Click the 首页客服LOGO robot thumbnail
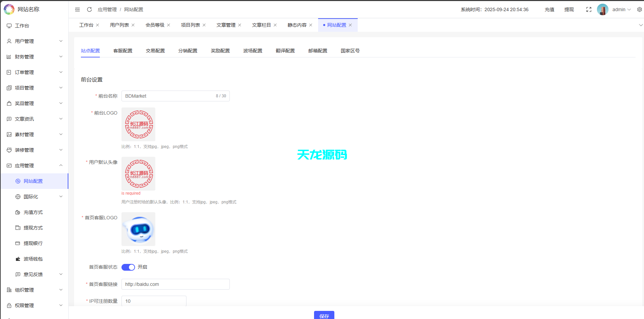644x319 pixels. [138, 229]
